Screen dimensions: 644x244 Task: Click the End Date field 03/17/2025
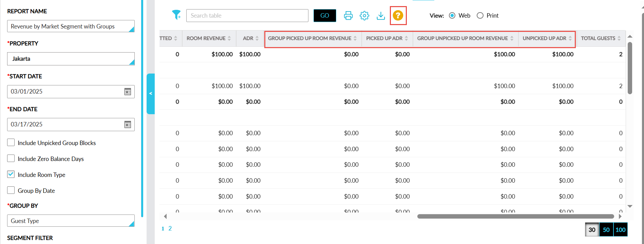71,124
